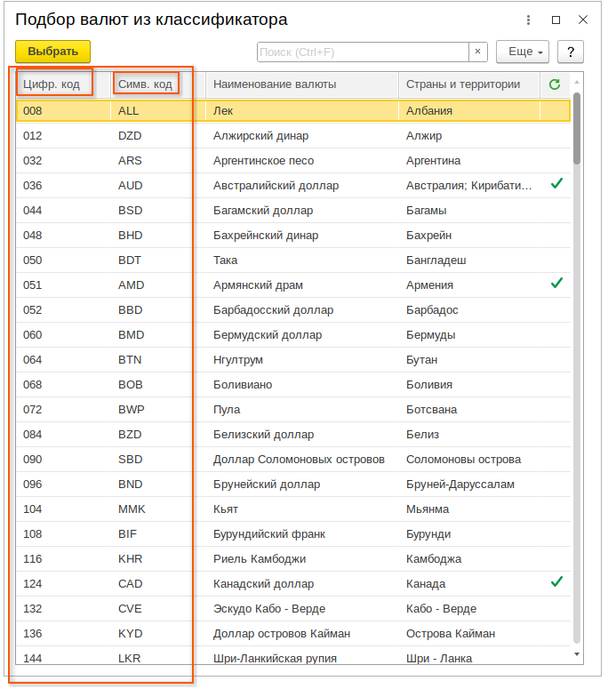616x697 pixels.
Task: Sort by Страны и территории column header
Action: 462,84
